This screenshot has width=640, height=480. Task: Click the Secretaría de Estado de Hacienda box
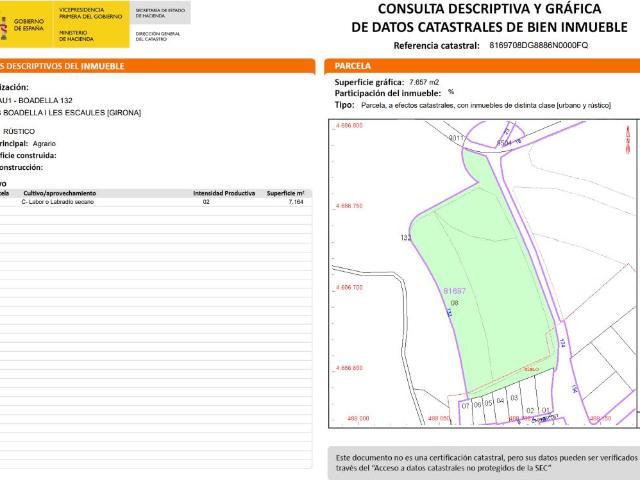tap(161, 12)
